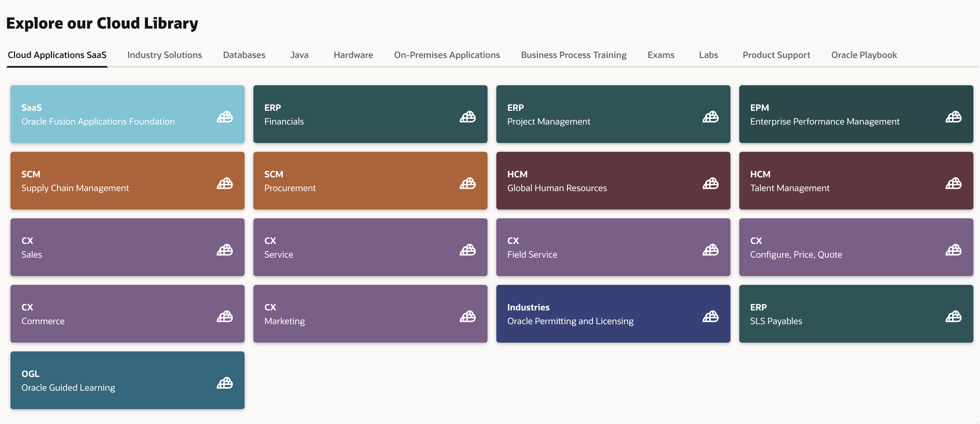Image resolution: width=980 pixels, height=424 pixels.
Task: Click the library icon on Talent Management card
Action: [953, 183]
